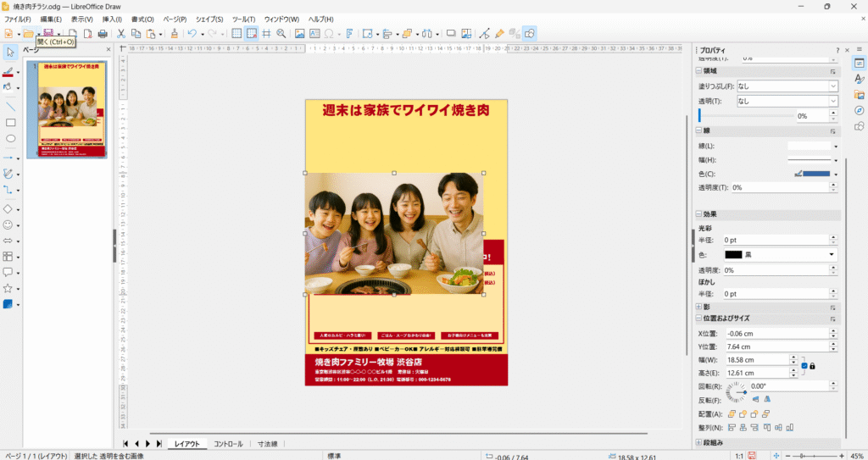868x460 pixels.
Task: Click the Clone Formatting paintbrush icon
Action: tap(175, 34)
